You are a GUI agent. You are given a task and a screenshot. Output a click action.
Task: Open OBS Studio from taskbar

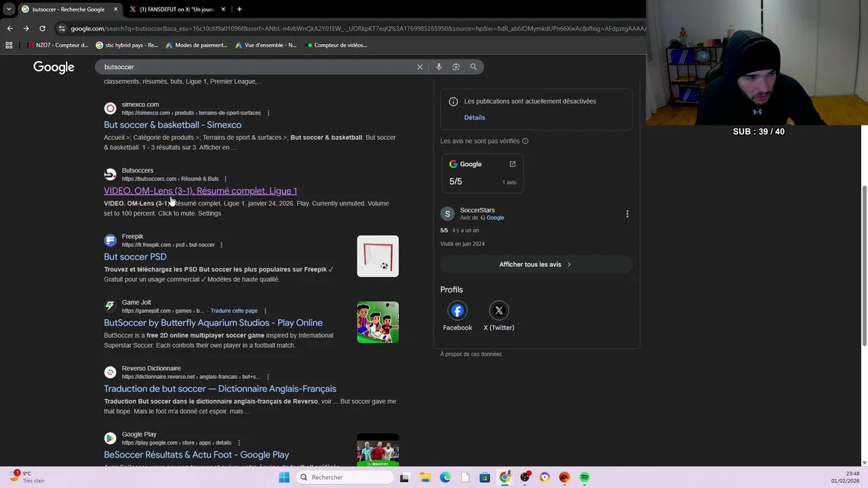[x=525, y=477]
